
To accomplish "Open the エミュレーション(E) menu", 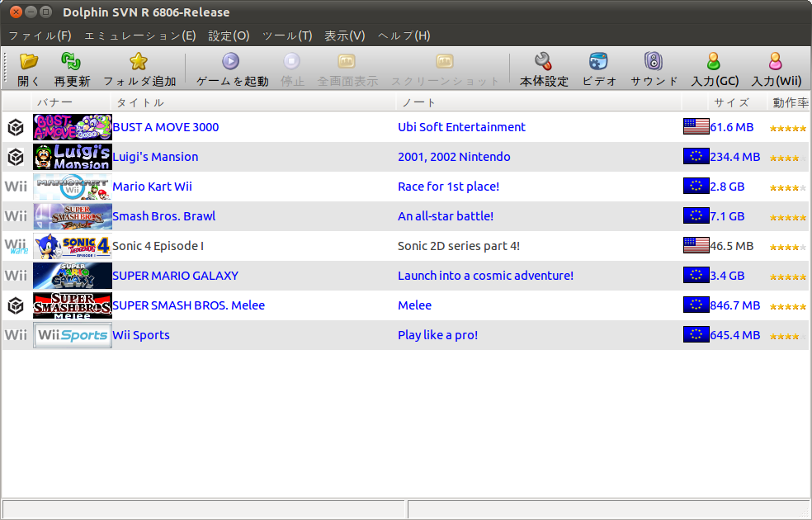I will [x=139, y=35].
